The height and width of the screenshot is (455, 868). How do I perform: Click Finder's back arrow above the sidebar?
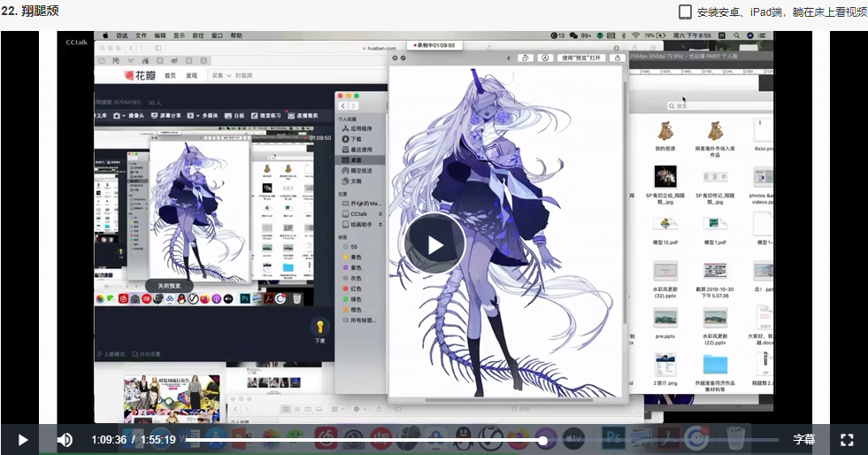pos(343,105)
